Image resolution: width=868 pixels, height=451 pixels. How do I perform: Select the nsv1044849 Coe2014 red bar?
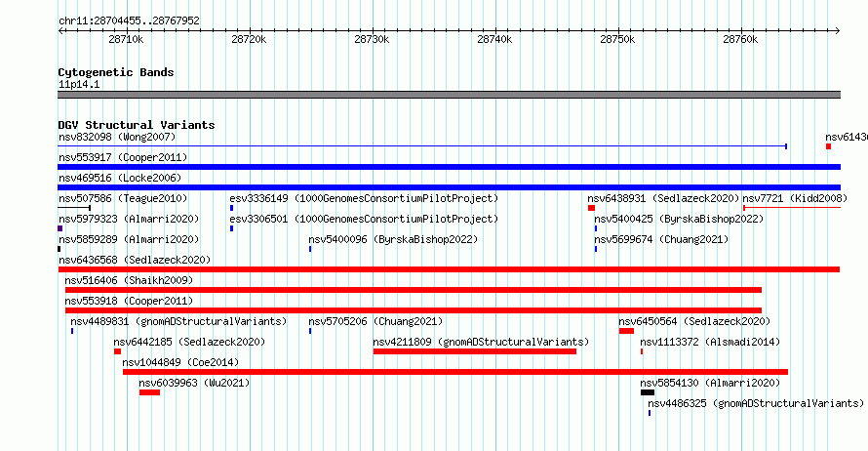click(455, 372)
